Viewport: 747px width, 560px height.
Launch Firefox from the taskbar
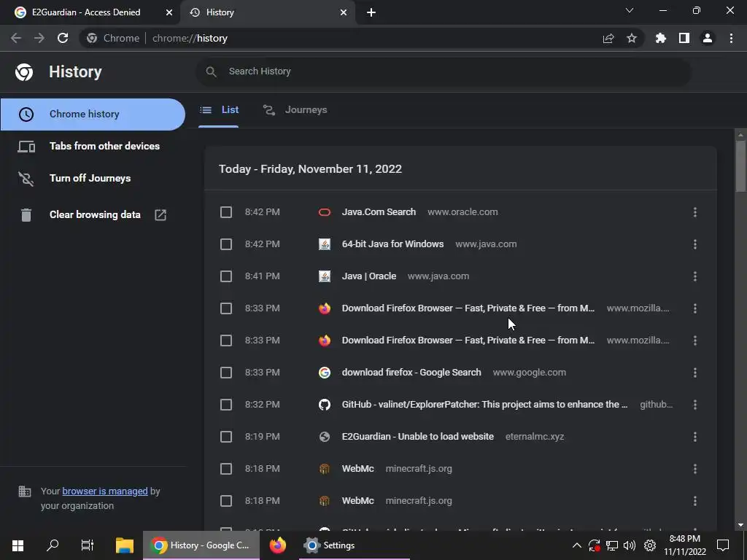(x=278, y=545)
